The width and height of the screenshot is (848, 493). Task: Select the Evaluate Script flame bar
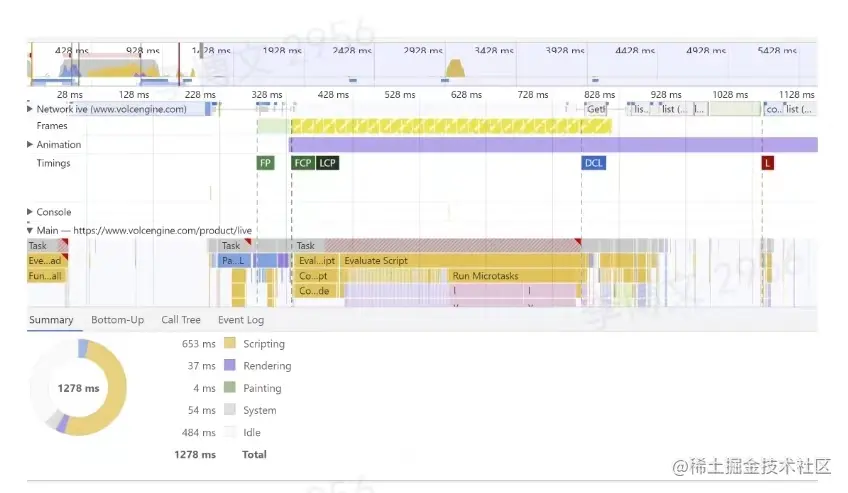462,261
